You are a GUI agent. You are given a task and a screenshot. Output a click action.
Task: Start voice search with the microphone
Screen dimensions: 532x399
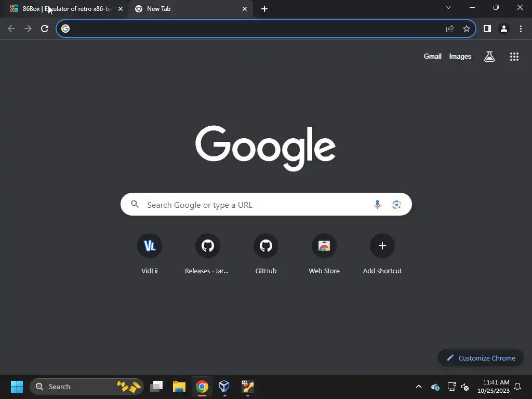tap(377, 204)
